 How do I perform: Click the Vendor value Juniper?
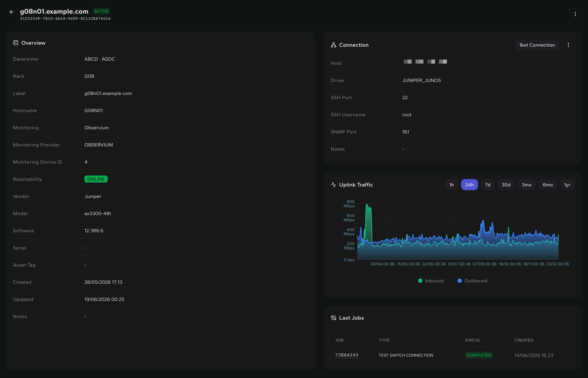93,197
